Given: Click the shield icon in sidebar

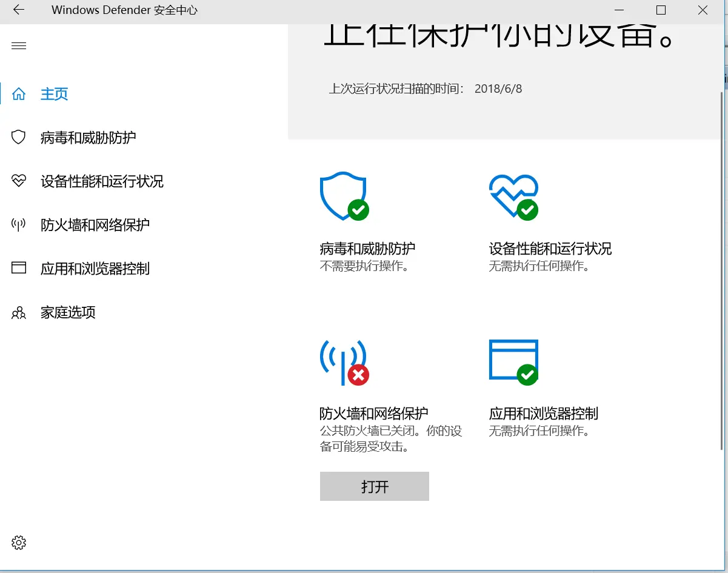Looking at the screenshot, I should pyautogui.click(x=19, y=137).
